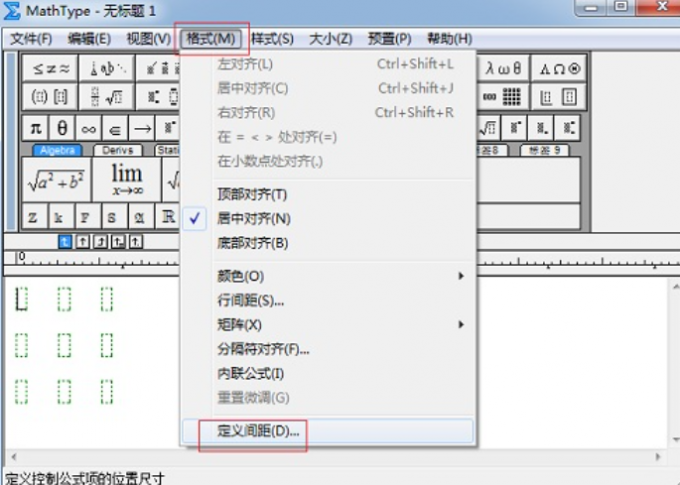The height and width of the screenshot is (485, 680).
Task: Open fraction and radical templates palette
Action: pyautogui.click(x=107, y=96)
